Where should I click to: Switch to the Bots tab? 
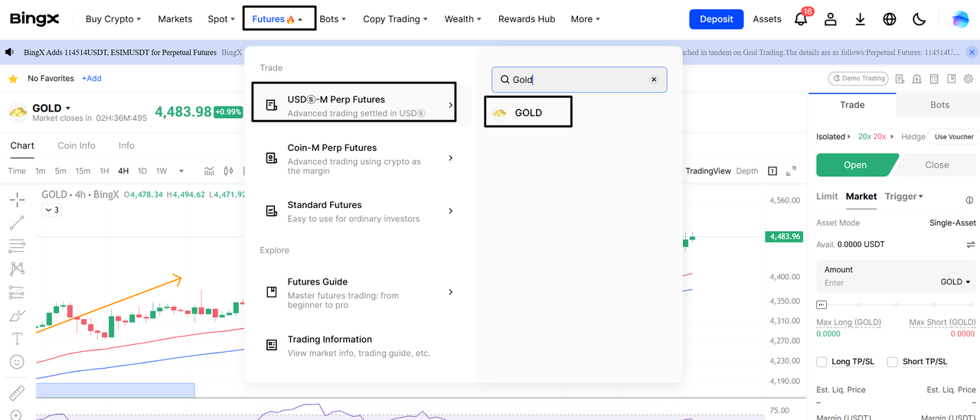(x=939, y=105)
